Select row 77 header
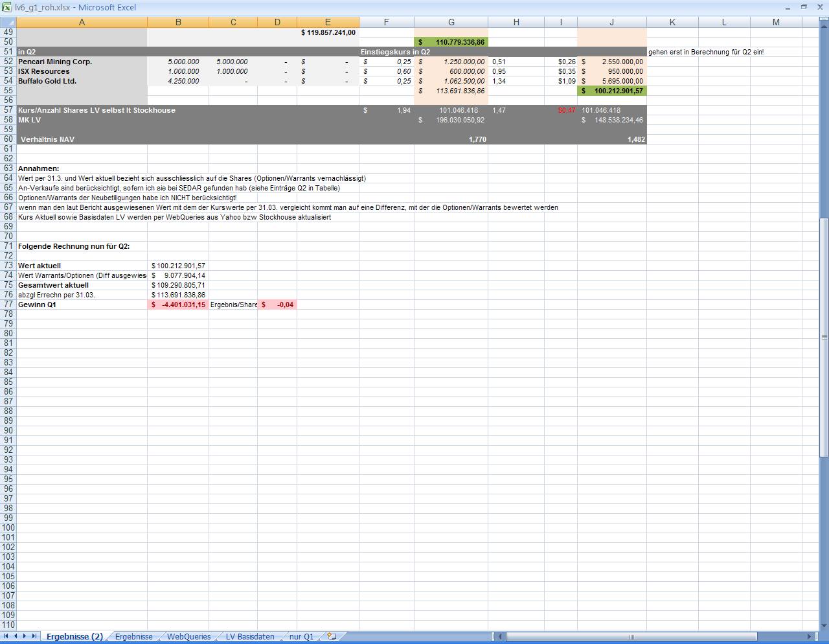The width and height of the screenshot is (829, 644). 8,305
